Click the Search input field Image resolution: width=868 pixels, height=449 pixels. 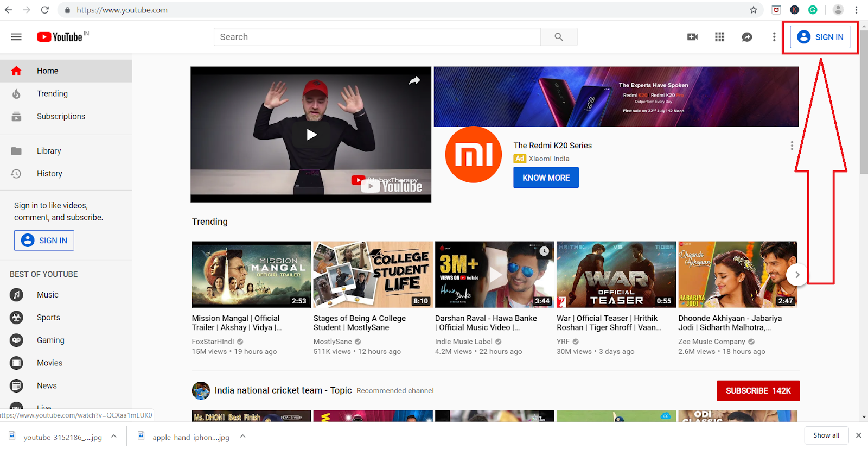click(378, 37)
